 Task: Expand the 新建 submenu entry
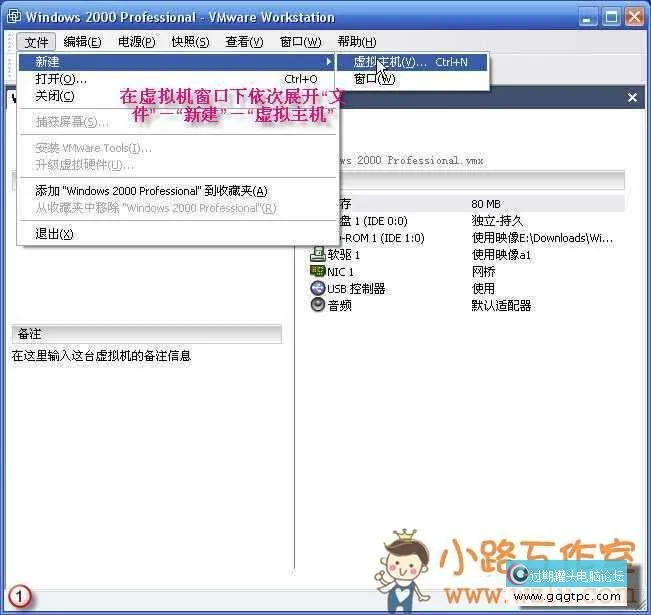point(176,62)
